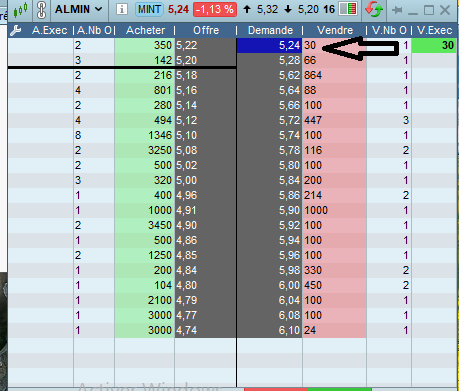
Task: Click the 1346 buy quantity
Action: click(x=160, y=135)
